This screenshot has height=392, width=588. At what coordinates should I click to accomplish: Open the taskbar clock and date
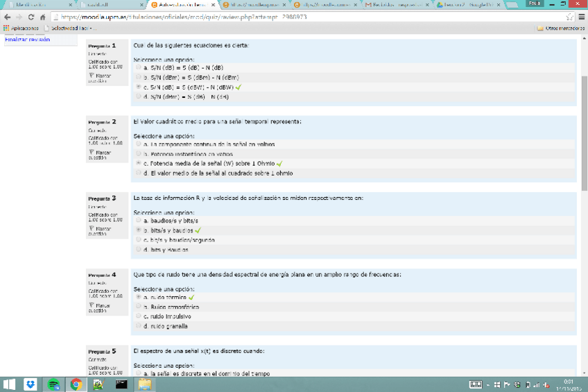point(569,384)
